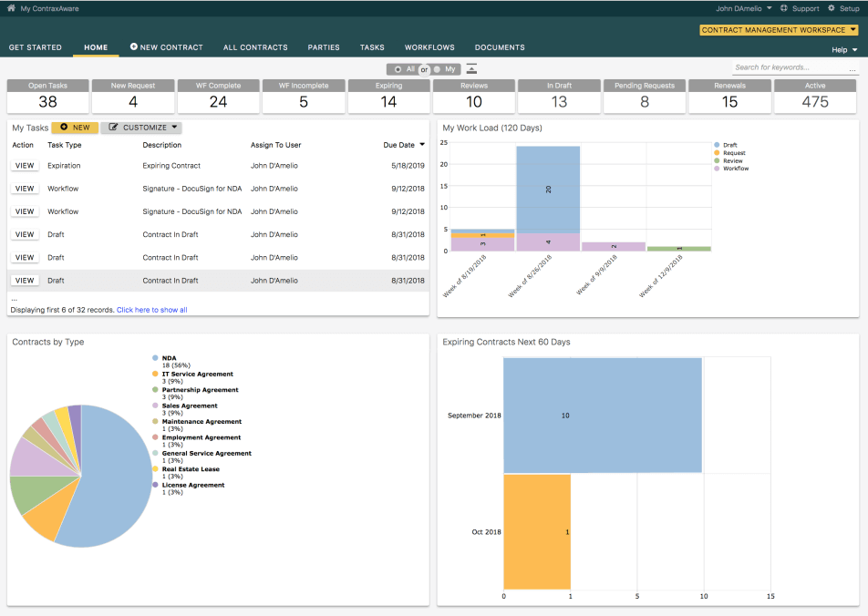Select the My radio option
The height and width of the screenshot is (616, 868).
tap(438, 69)
